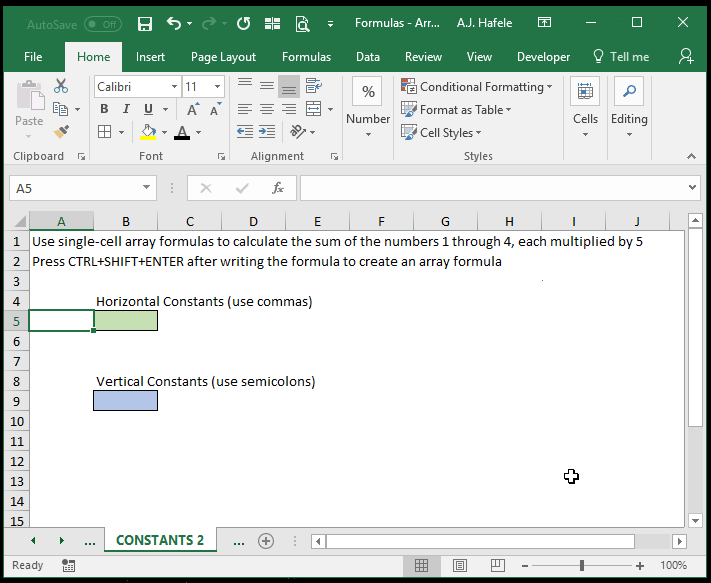Open the Editing group button
This screenshot has width=711, height=583.
(x=629, y=108)
